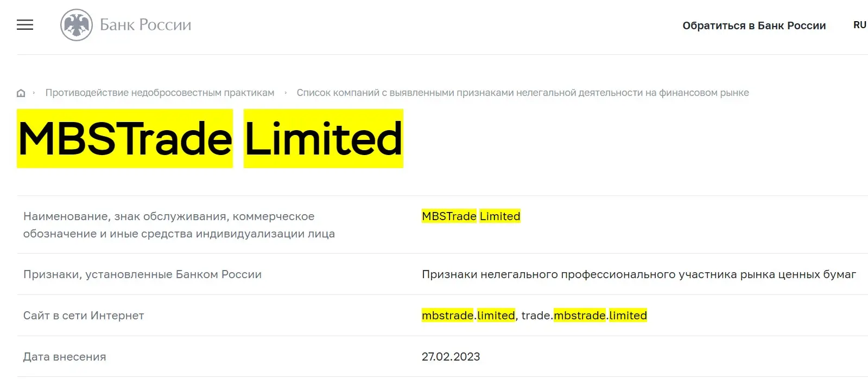868x379 pixels.
Task: Expand the language switcher showing RU
Action: [x=860, y=24]
